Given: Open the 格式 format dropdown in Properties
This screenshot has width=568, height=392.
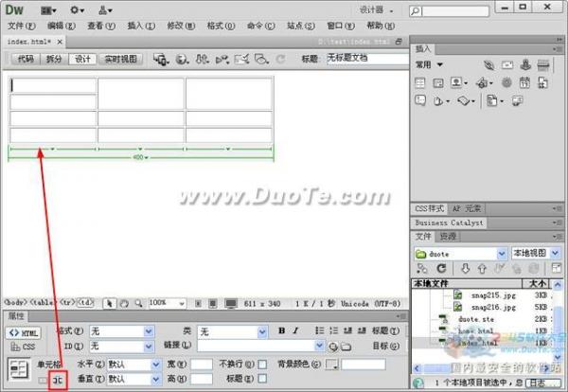Looking at the screenshot, I should (148, 331).
